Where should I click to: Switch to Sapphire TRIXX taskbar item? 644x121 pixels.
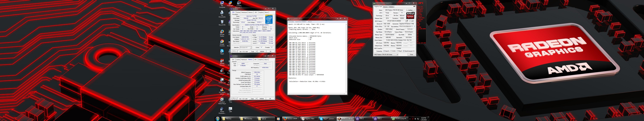tap(309, 119)
